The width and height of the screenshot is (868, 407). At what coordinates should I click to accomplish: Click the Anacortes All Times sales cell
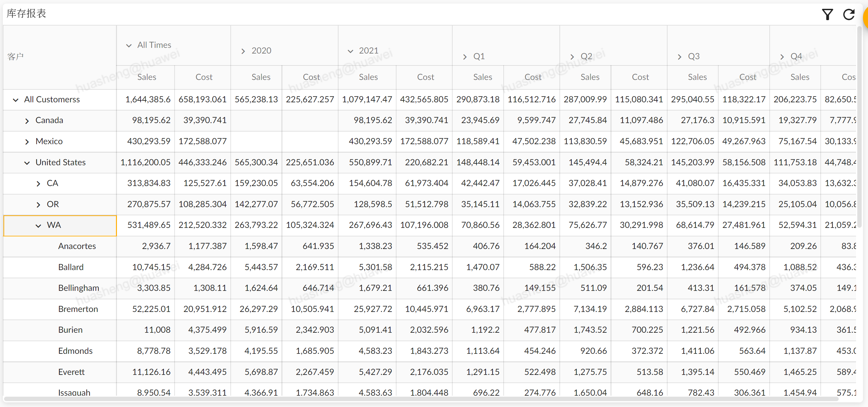[x=156, y=246]
